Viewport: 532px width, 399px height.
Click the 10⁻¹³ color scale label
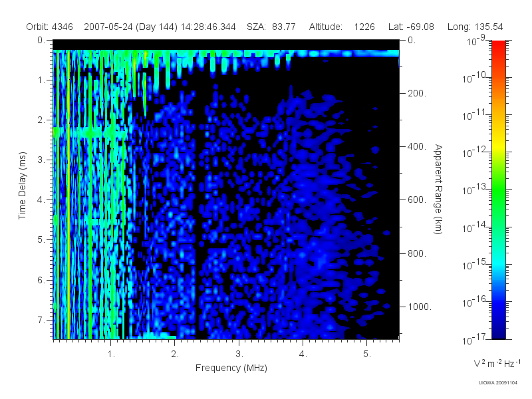click(x=474, y=190)
